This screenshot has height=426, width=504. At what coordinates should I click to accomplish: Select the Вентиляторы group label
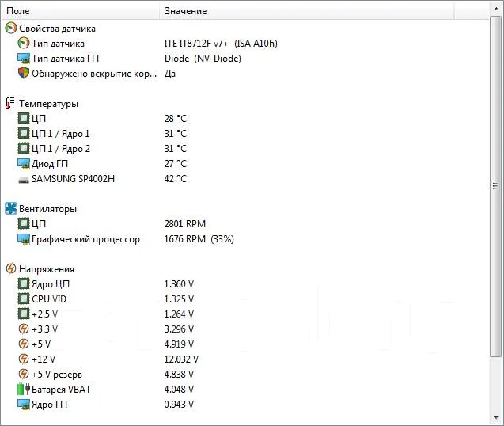[x=48, y=209]
